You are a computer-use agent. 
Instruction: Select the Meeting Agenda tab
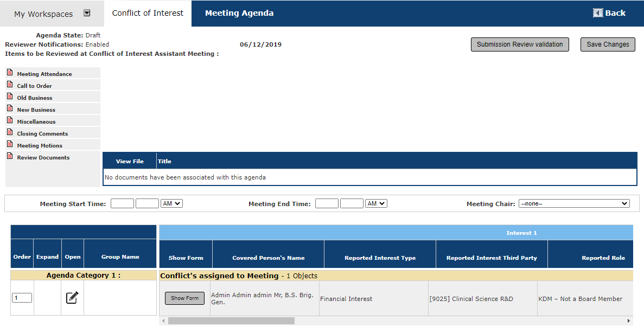point(239,13)
